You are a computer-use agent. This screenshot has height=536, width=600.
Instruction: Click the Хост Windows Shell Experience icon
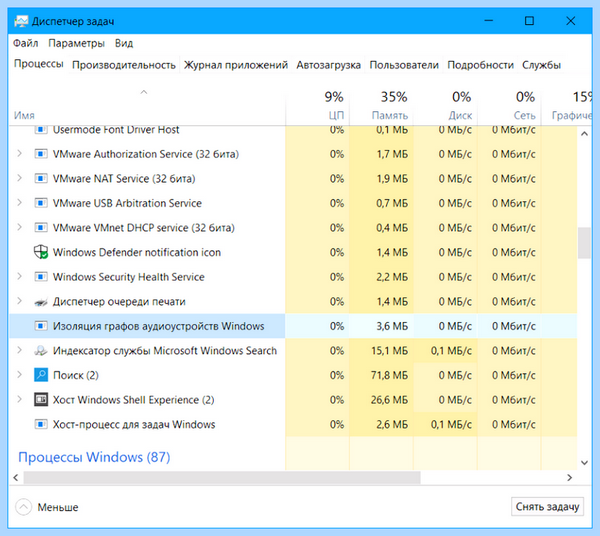41,399
